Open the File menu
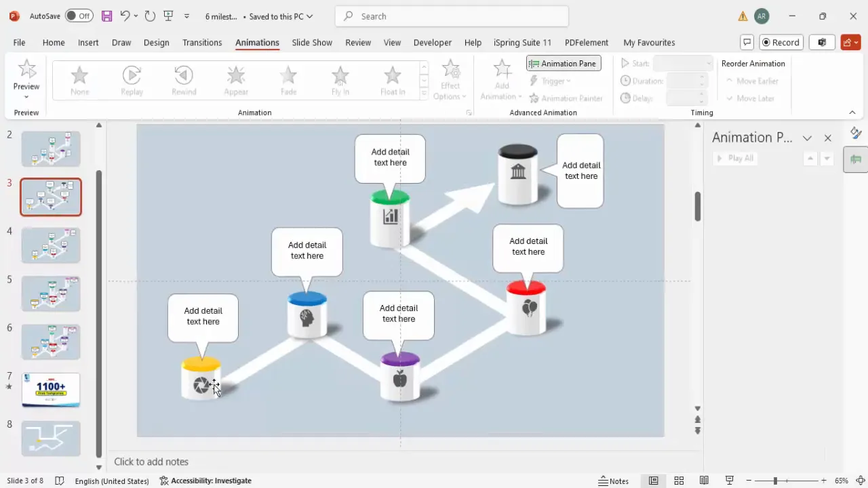The height and width of the screenshot is (488, 868). [x=19, y=42]
